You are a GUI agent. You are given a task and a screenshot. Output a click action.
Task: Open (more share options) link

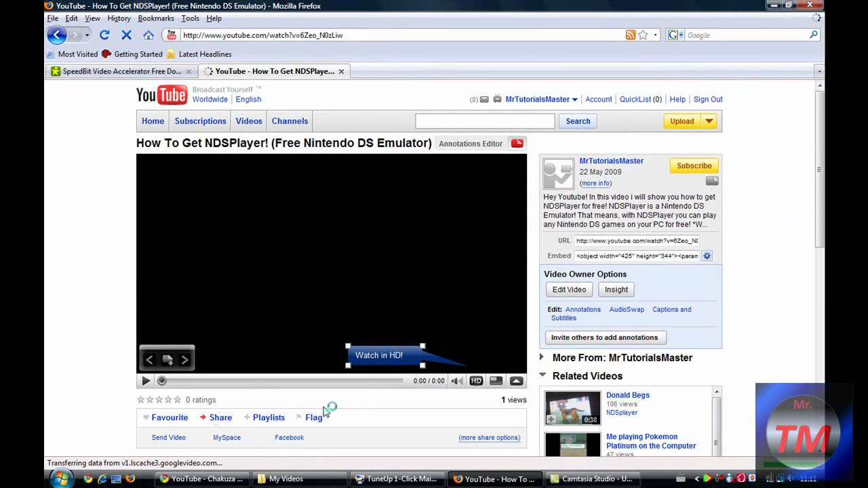click(x=490, y=438)
